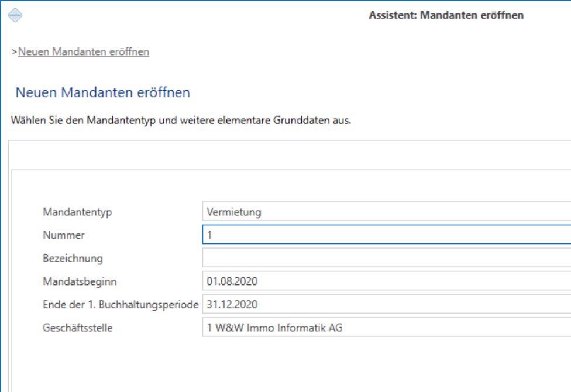This screenshot has height=392, width=571.
Task: Click the 'Neuen Mandanten eröffnen' blue heading
Action: pyautogui.click(x=103, y=92)
